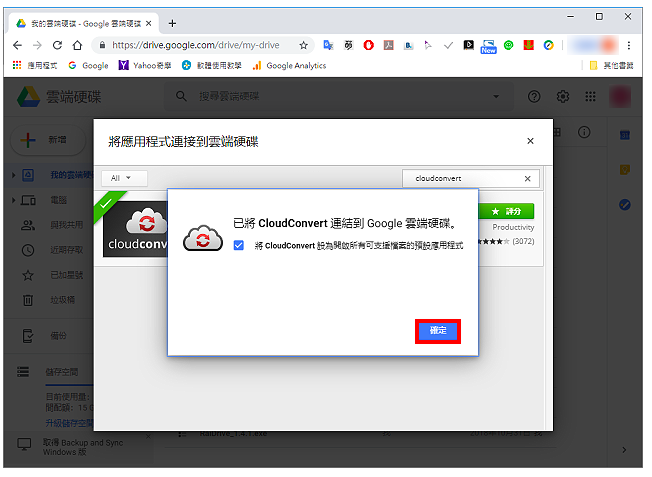The width and height of the screenshot is (652, 477).
Task: Open Drive settings gear
Action: (563, 96)
